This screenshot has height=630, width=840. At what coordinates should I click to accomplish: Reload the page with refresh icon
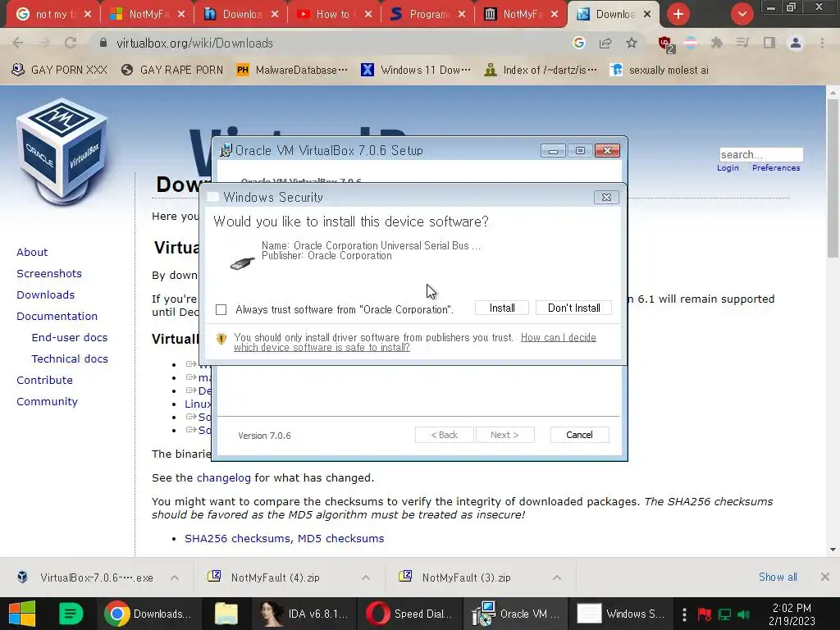71,43
